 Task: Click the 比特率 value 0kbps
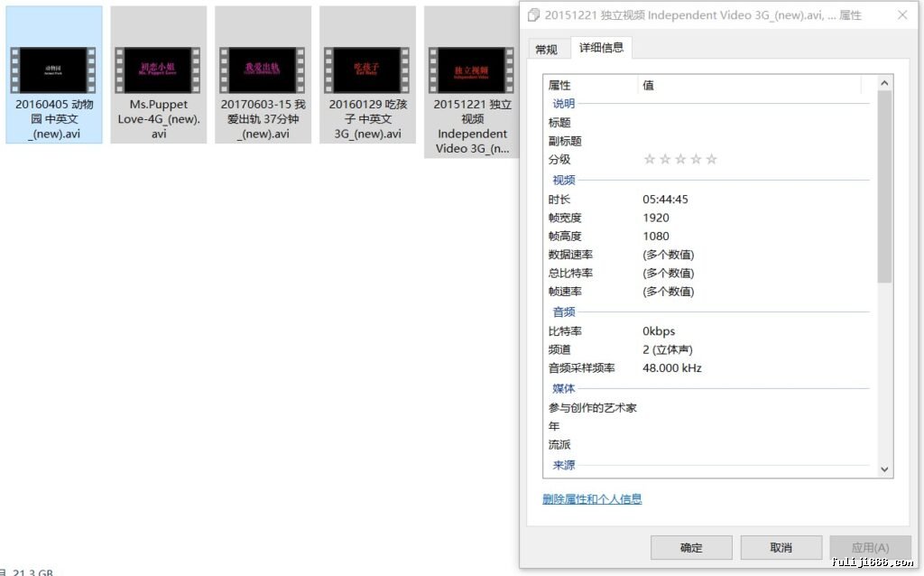click(x=659, y=331)
